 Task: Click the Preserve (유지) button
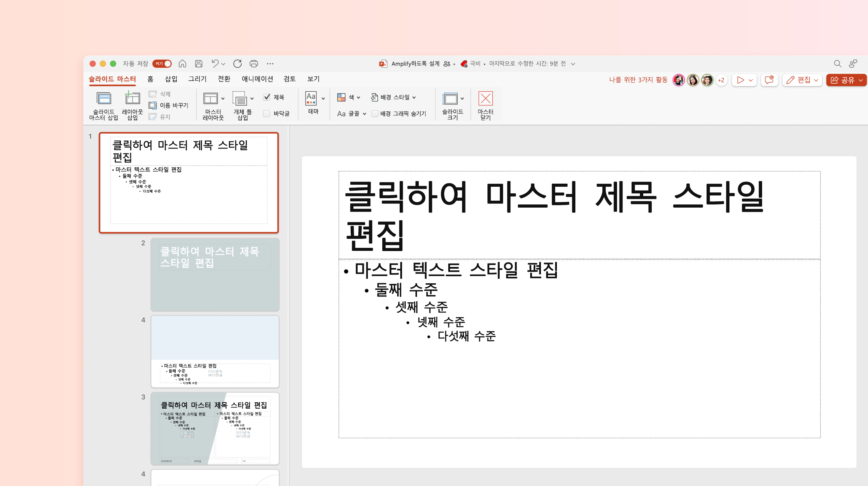(160, 117)
